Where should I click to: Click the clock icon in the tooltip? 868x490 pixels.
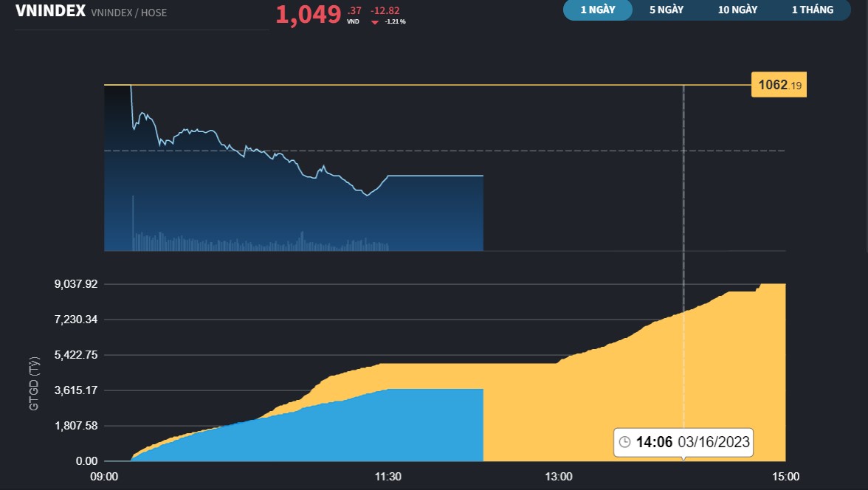pyautogui.click(x=624, y=443)
